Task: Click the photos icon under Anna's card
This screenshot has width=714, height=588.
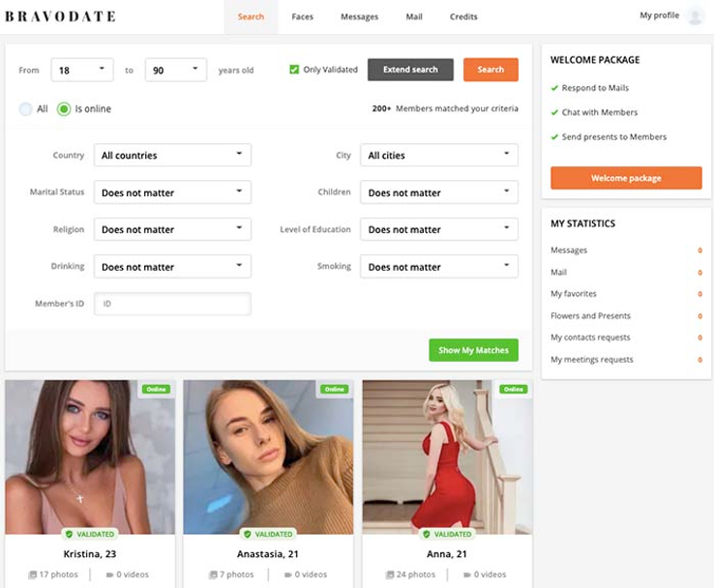Action: [392, 574]
